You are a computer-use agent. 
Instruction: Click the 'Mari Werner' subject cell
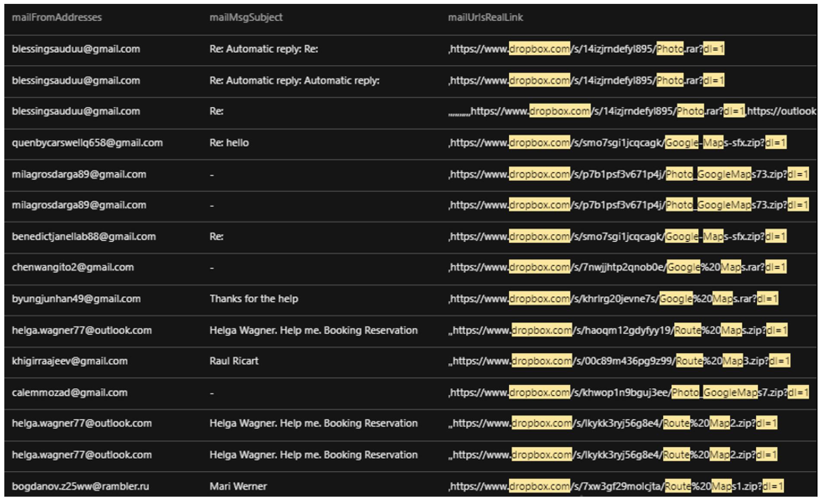238,486
